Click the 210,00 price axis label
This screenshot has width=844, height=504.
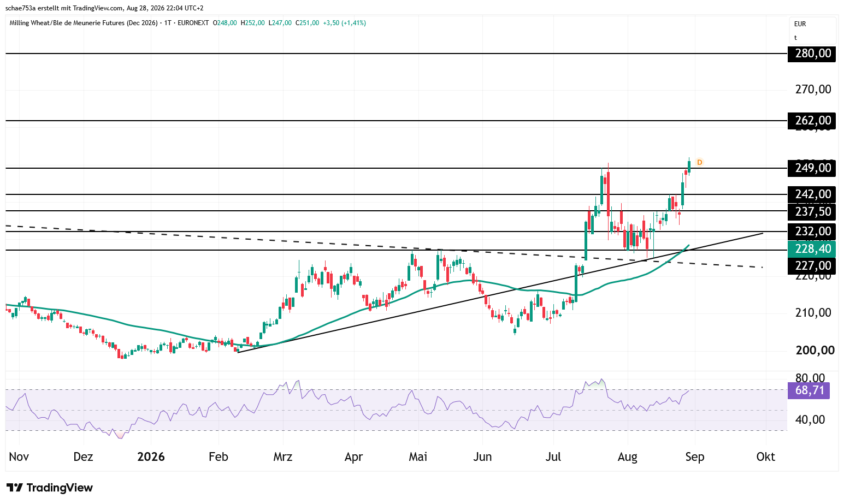(x=813, y=312)
